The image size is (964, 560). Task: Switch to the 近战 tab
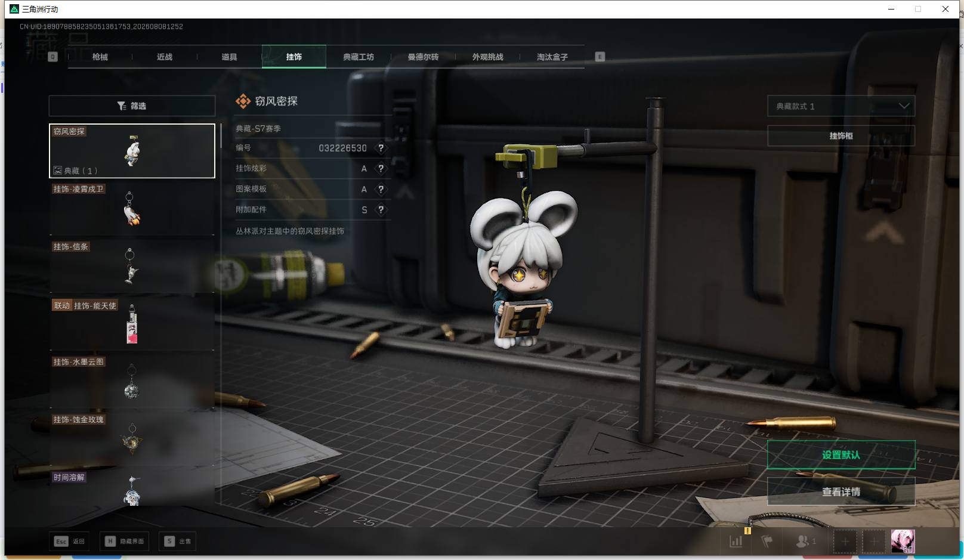coord(165,57)
